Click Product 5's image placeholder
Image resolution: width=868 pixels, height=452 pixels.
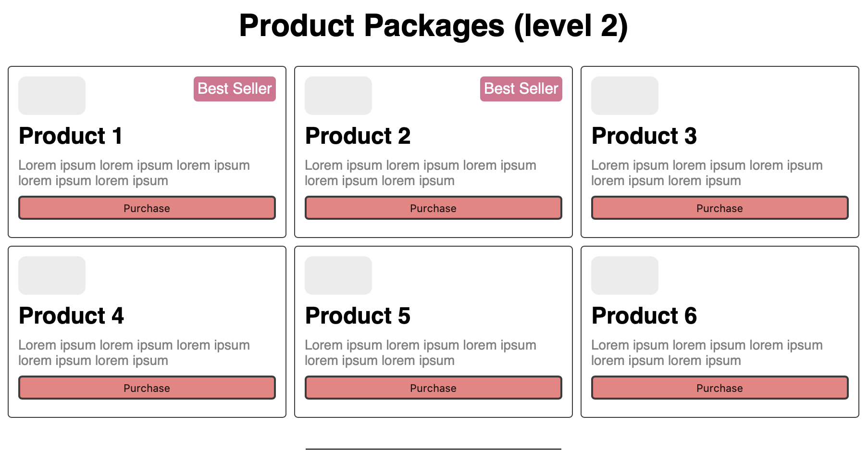338,276
